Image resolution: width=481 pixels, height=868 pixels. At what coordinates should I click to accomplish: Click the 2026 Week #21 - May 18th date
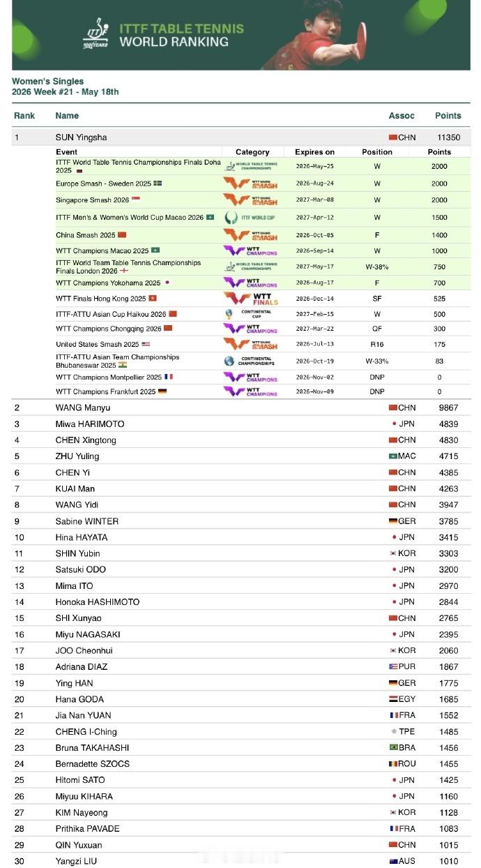(66, 92)
